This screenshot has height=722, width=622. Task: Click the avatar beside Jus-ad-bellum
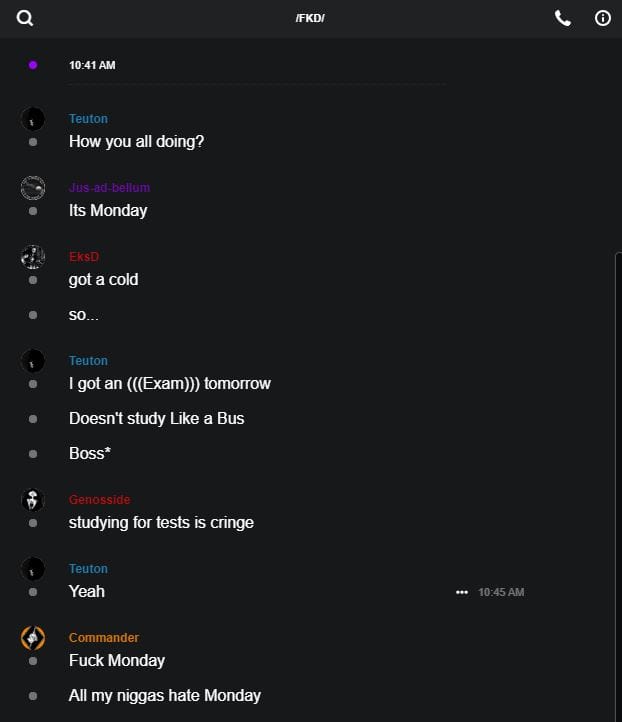[x=33, y=188]
